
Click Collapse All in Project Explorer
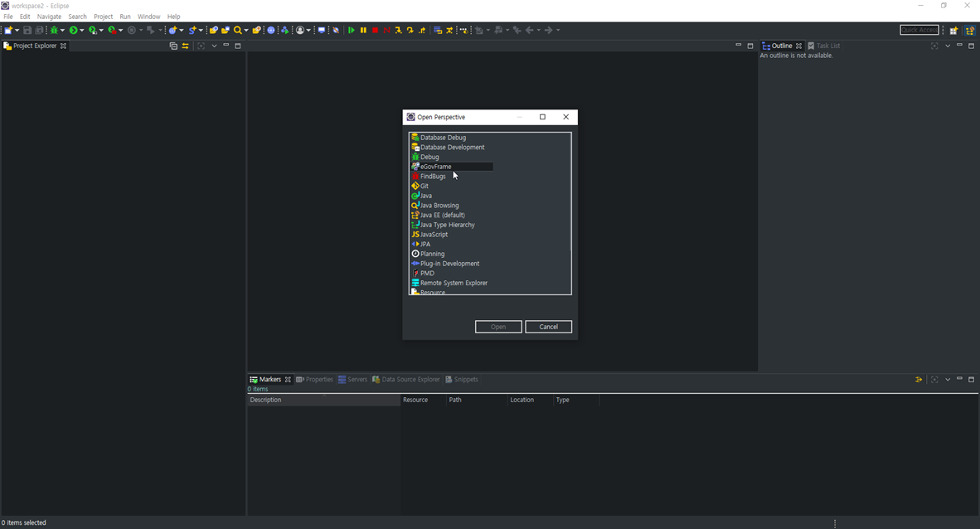[174, 46]
